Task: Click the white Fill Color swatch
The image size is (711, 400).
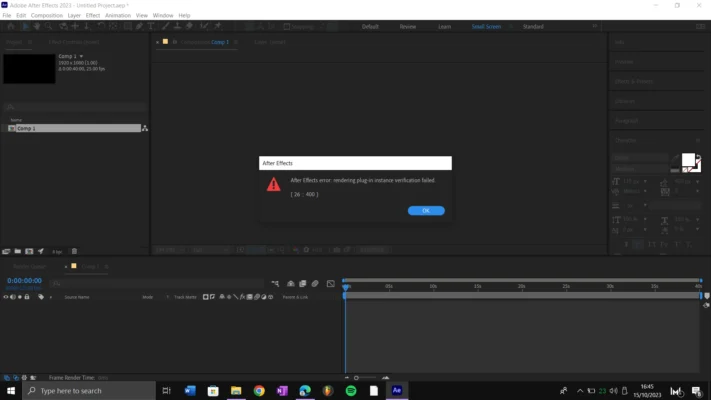Action: 688,160
